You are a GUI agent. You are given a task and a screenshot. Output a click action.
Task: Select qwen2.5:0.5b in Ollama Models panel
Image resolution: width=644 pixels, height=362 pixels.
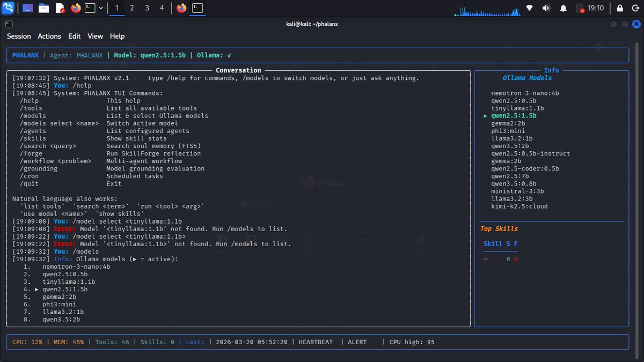click(514, 101)
